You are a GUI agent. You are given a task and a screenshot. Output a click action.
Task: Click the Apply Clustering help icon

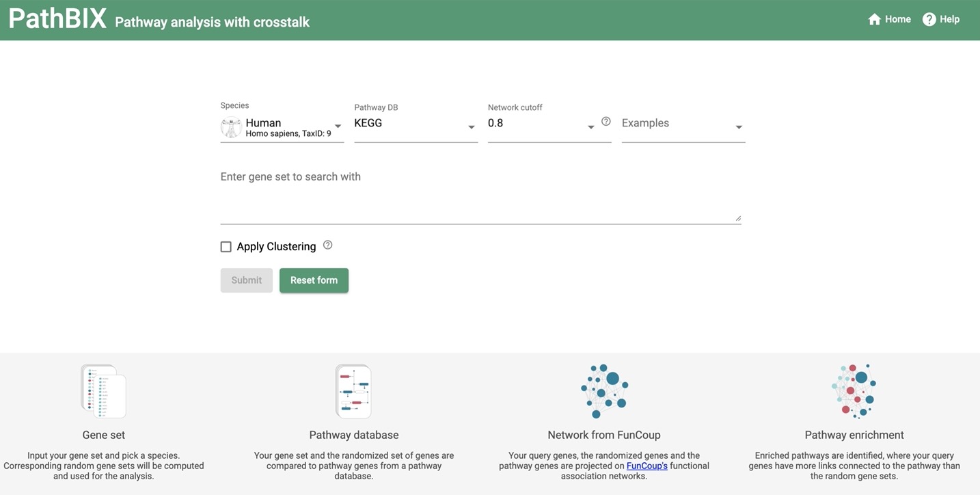[327, 245]
